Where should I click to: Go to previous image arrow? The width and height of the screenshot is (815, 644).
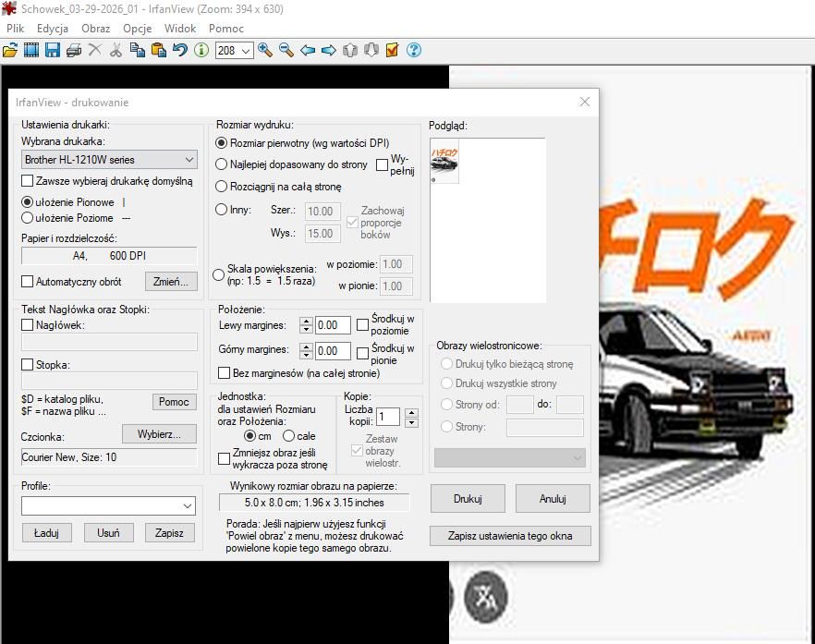[308, 51]
